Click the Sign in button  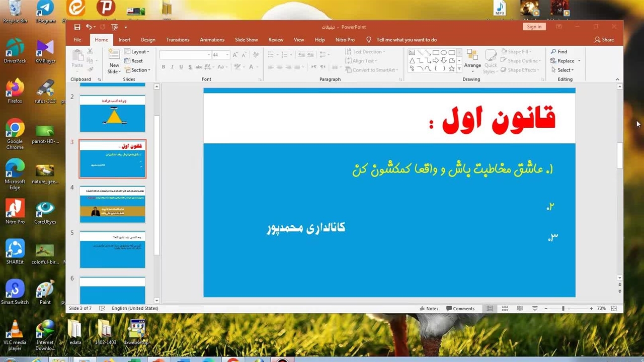(x=534, y=27)
